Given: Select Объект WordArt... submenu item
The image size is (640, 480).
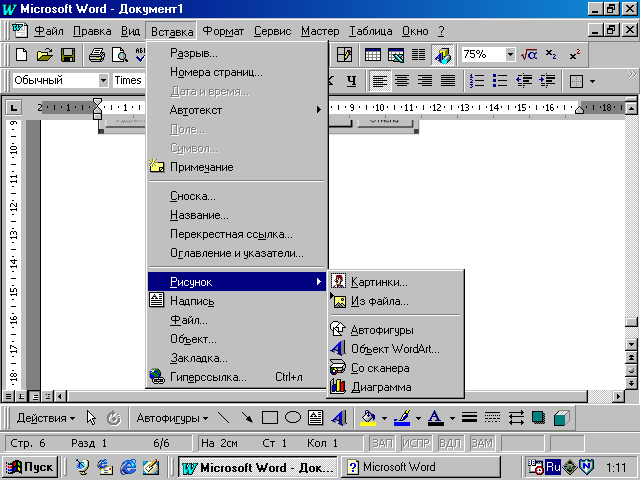Looking at the screenshot, I should [396, 349].
